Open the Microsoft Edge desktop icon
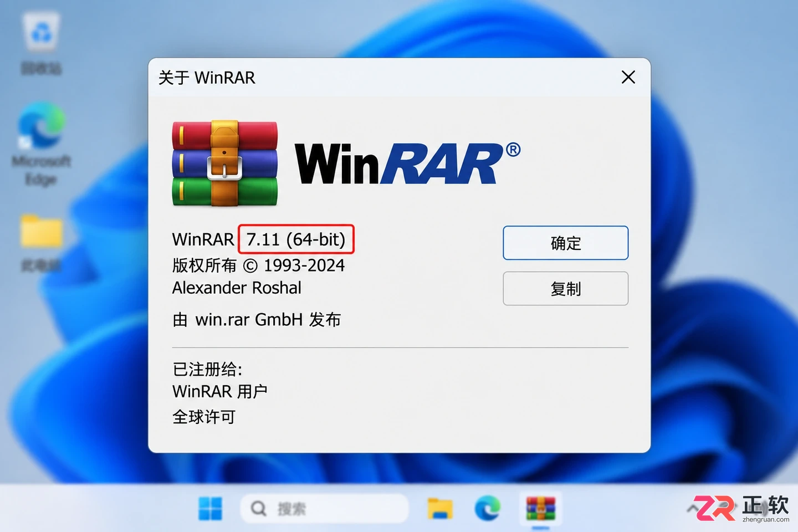 [x=41, y=144]
